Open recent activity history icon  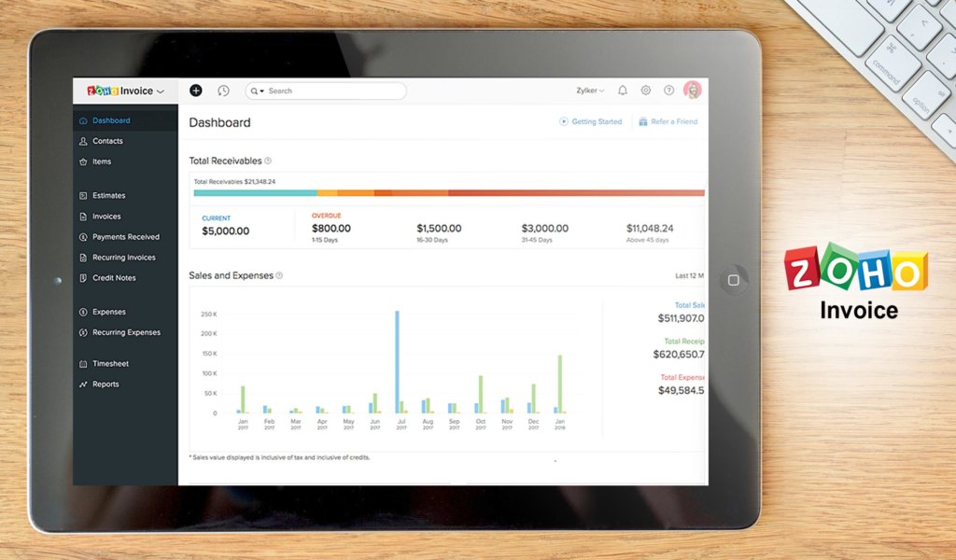click(223, 91)
